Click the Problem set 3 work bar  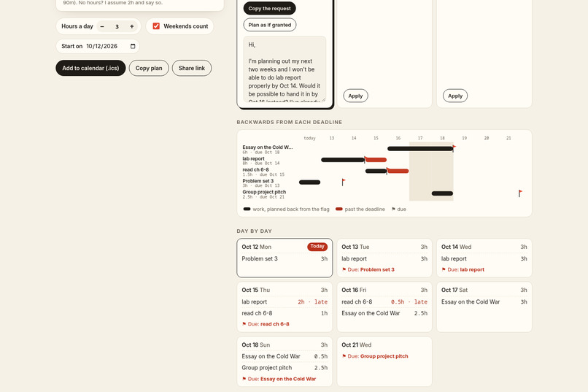(310, 182)
